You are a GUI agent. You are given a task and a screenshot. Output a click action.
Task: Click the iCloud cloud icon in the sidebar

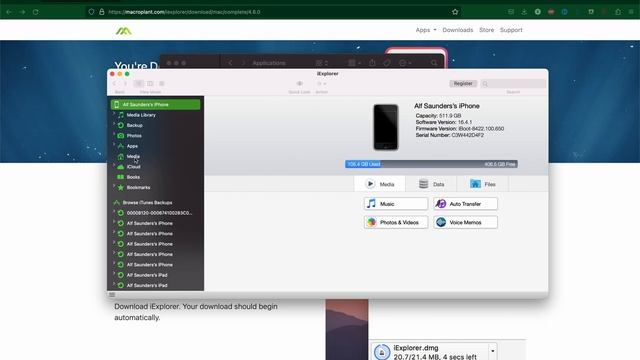[121, 167]
